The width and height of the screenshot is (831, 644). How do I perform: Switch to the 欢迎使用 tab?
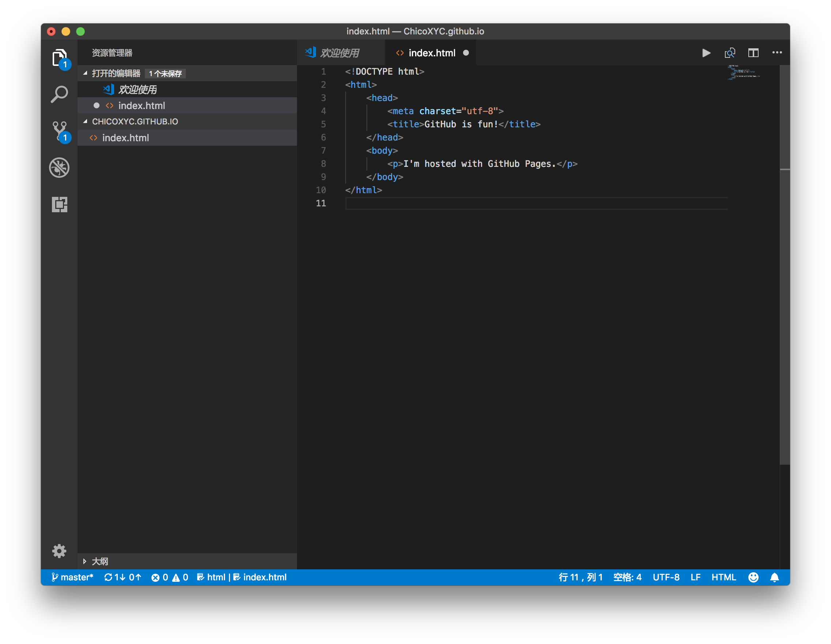tap(339, 53)
